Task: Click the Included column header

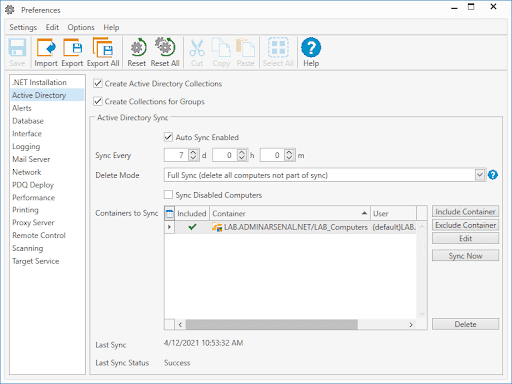Action: (192, 213)
